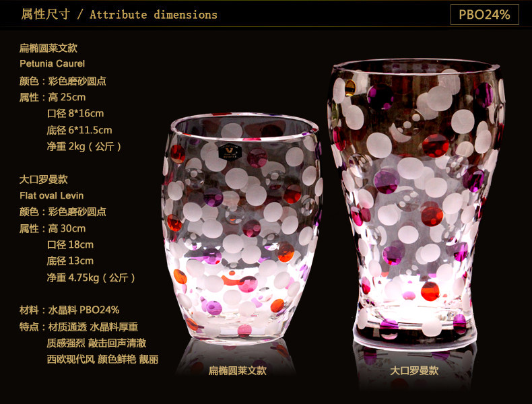The width and height of the screenshot is (532, 404).
Task: Click the 西欧现代风 颜色鲜艳 靓丽 feature line
Action: 102,359
